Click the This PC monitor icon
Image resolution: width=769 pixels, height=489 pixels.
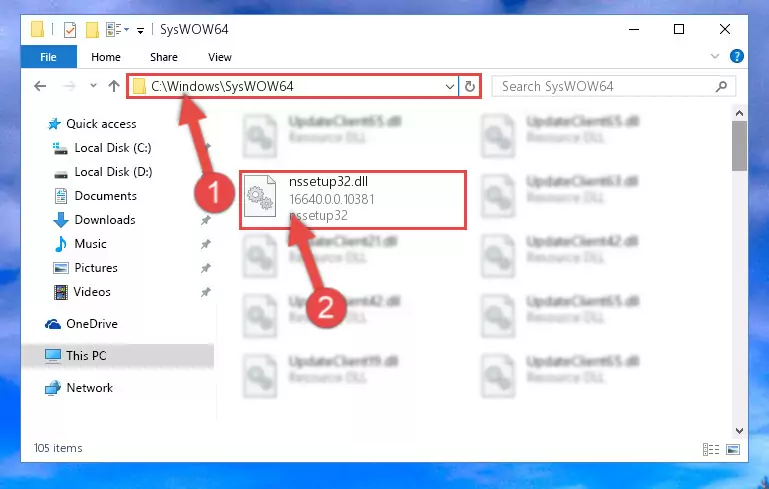53,356
